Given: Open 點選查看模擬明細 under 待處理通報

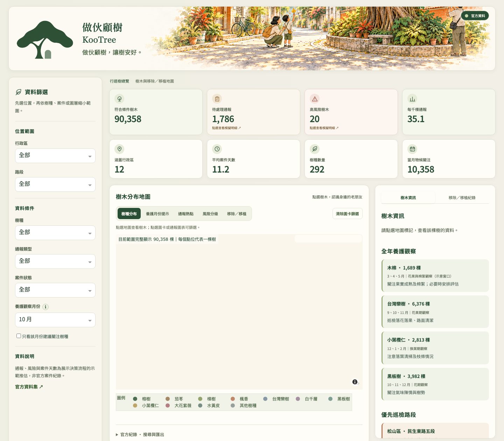Looking at the screenshot, I should tap(226, 128).
